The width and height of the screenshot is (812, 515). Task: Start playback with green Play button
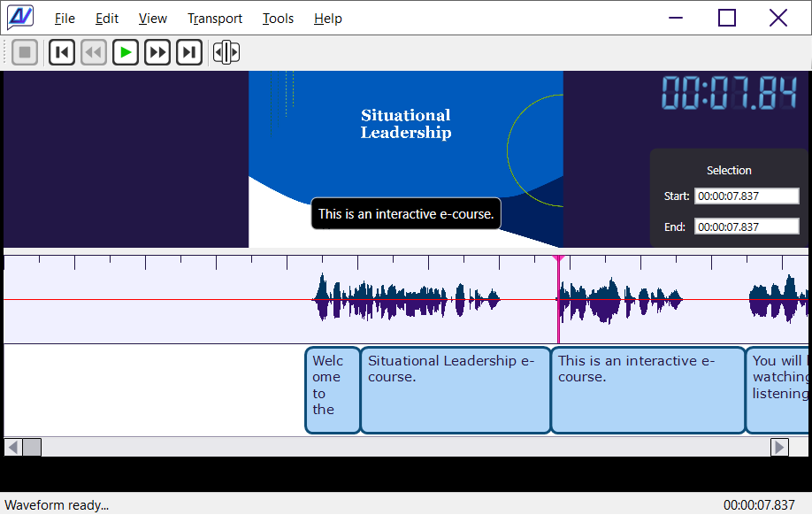126,53
